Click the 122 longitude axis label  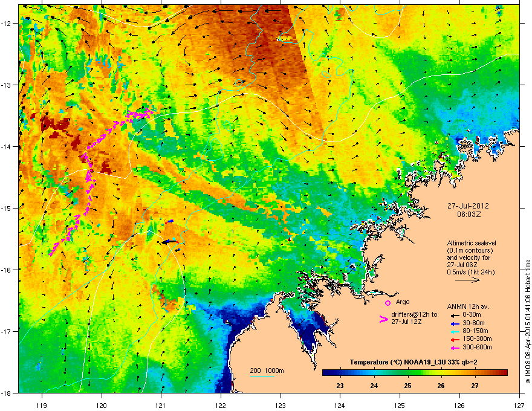pos(221,405)
